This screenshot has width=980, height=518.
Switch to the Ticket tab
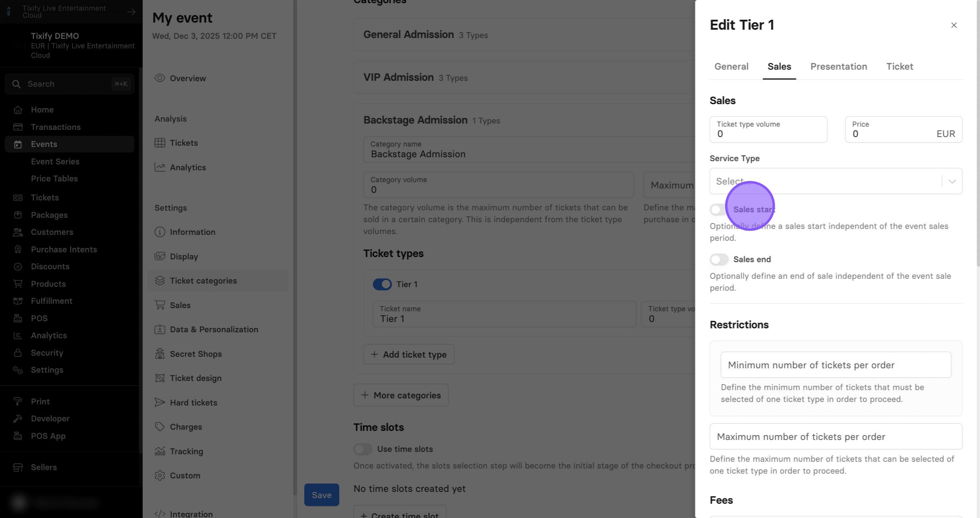tap(900, 67)
